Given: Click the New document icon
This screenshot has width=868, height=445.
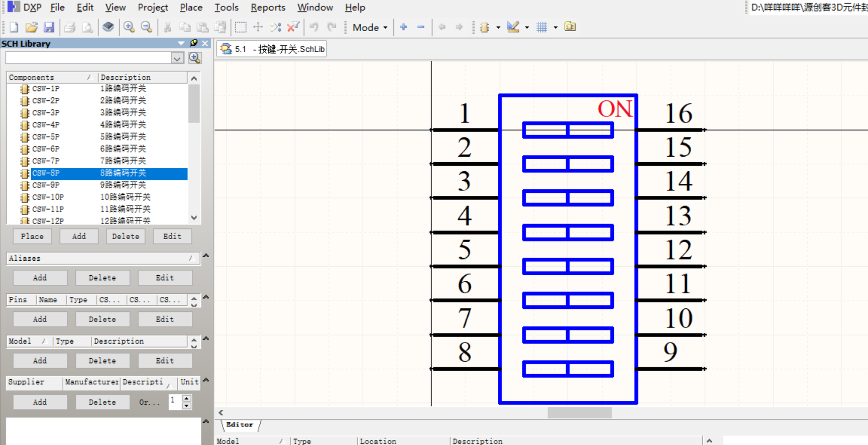Looking at the screenshot, I should 14,27.
